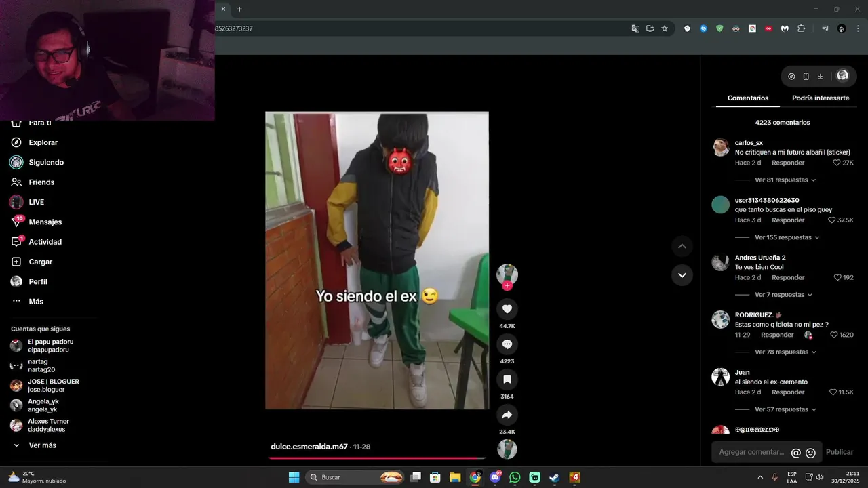This screenshot has width=868, height=488.
Task: Open the LIVE section
Action: tap(27, 202)
